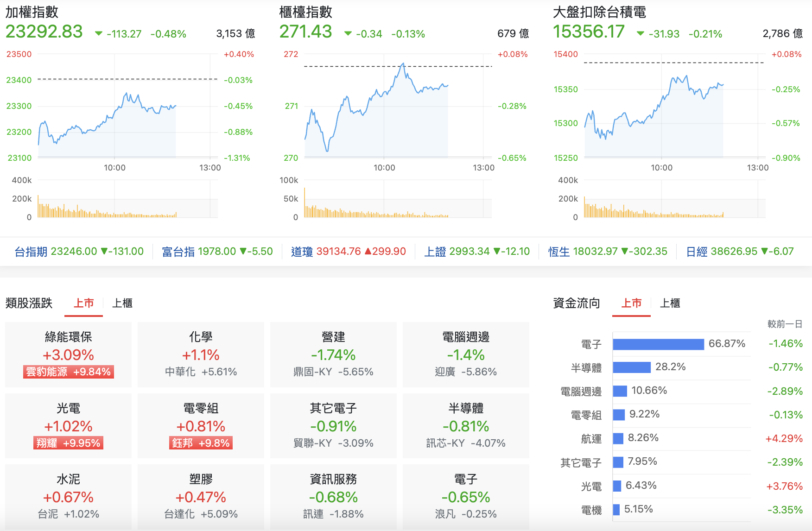
Task: Open 日經 index quote in ticker
Action: tap(740, 251)
